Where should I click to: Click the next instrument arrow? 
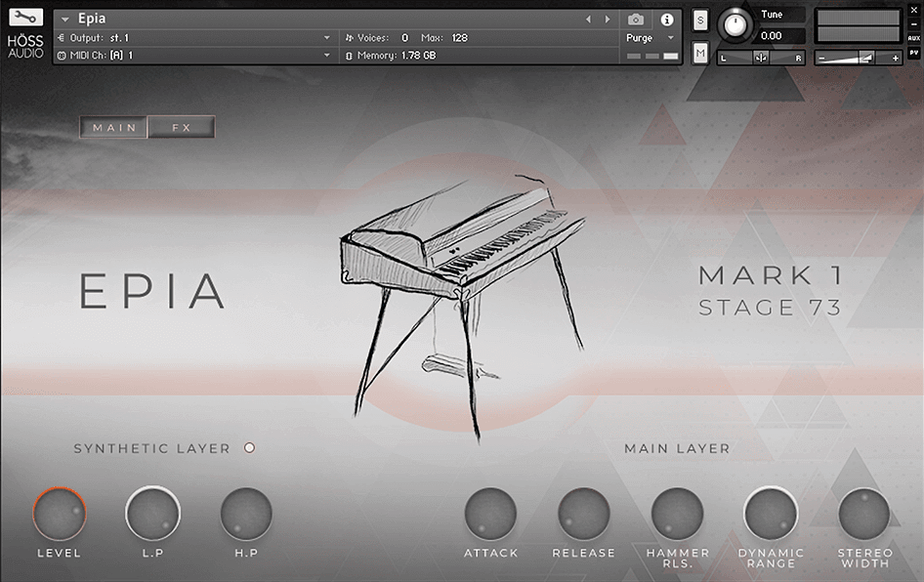pyautogui.click(x=607, y=18)
